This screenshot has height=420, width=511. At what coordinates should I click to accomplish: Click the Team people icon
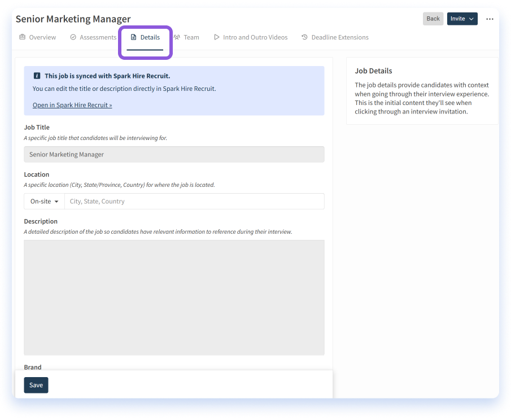click(177, 37)
